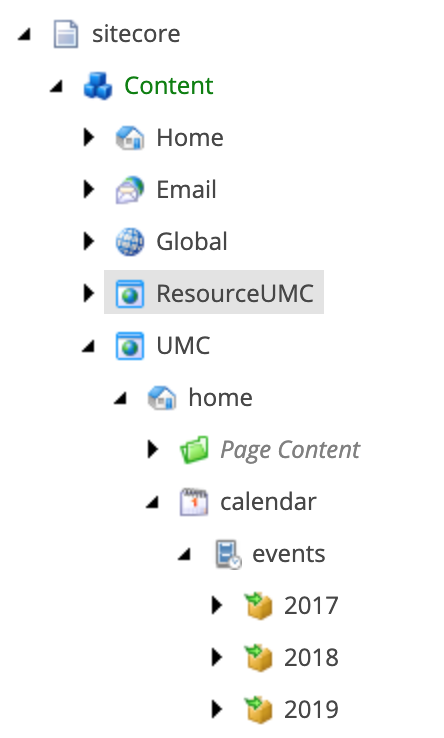The height and width of the screenshot is (738, 444).
Task: Click the Global globe icon
Action: [x=129, y=241]
